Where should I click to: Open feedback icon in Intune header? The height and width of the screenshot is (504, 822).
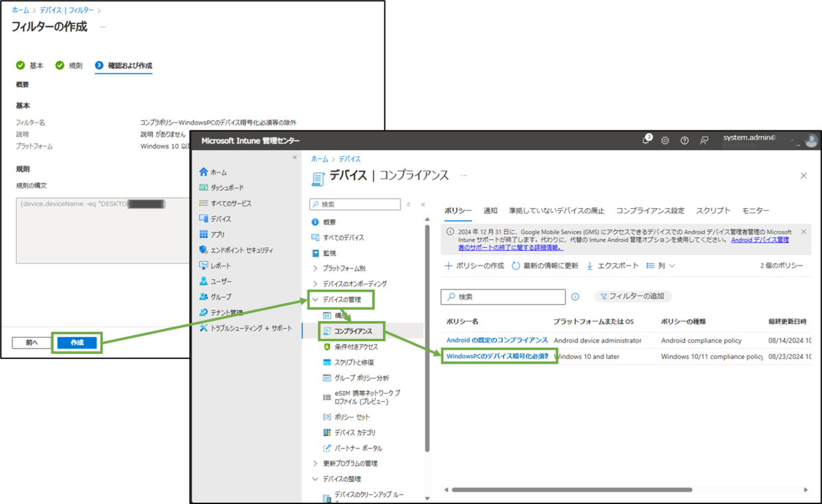[703, 140]
